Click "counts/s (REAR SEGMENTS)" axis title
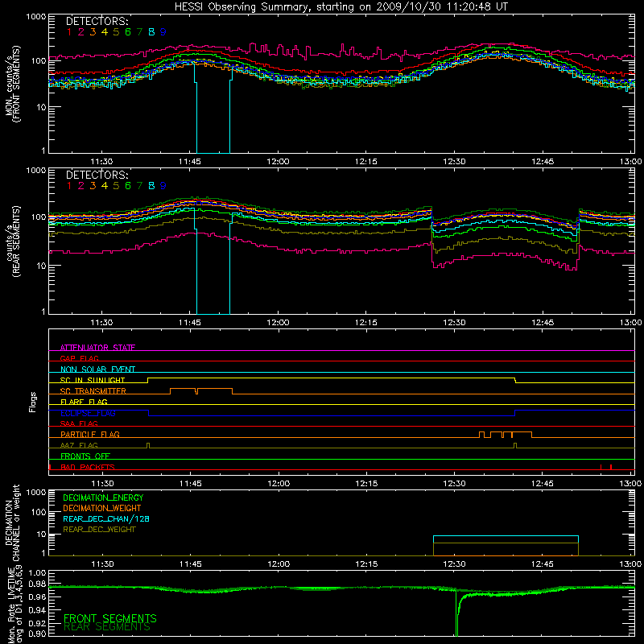The image size is (644, 644). tap(13, 242)
